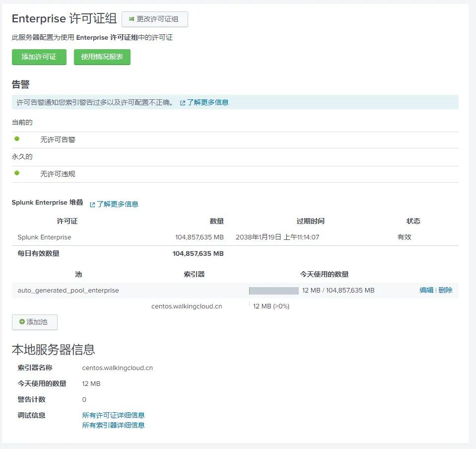Click green status dot beside 无许可告警
Screen dimensions: 476x449
[17, 139]
